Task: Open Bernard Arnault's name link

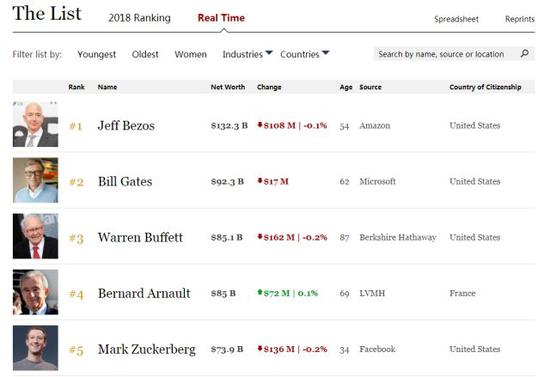Action: tap(144, 293)
